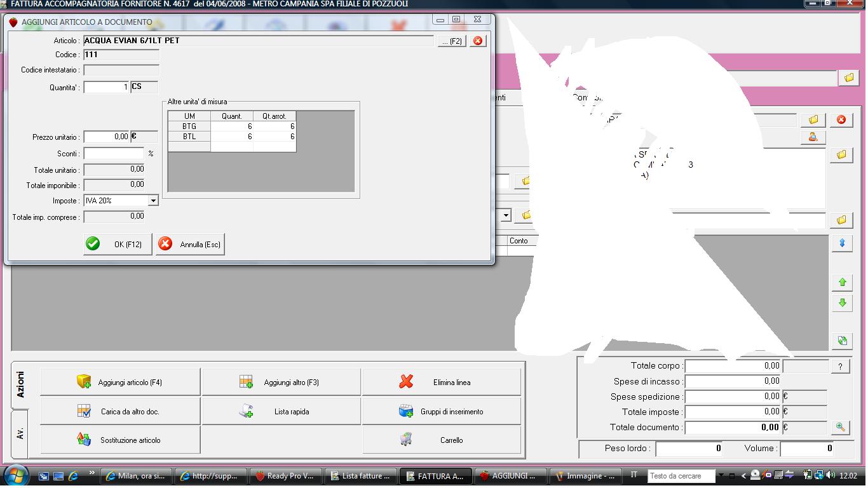The width and height of the screenshot is (868, 488).
Task: Click the question mark button near Totale corpo
Action: pyautogui.click(x=841, y=366)
